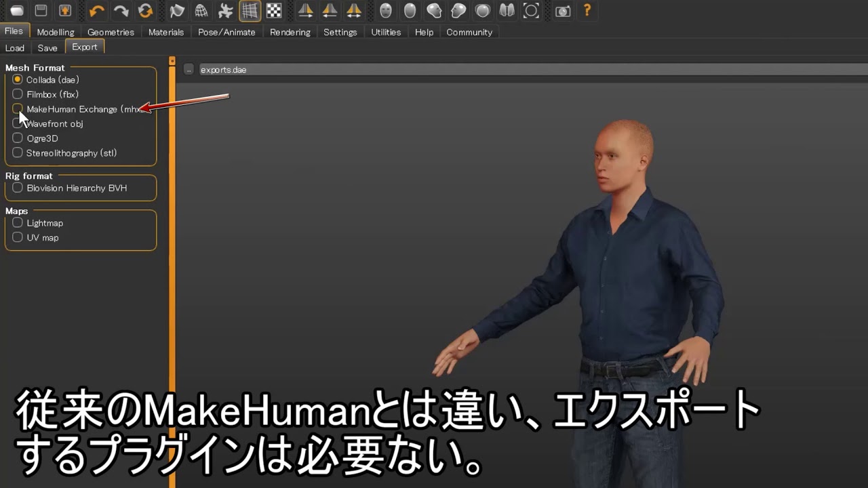Select Biovision Hierarchy BVH rig format
The height and width of the screenshot is (488, 868).
[70, 188]
